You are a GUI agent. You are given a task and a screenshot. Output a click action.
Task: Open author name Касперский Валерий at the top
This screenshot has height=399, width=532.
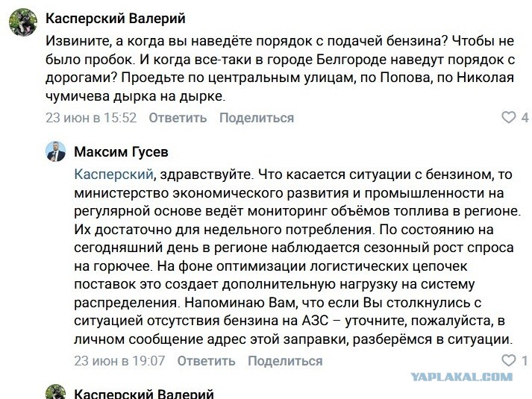(x=116, y=19)
